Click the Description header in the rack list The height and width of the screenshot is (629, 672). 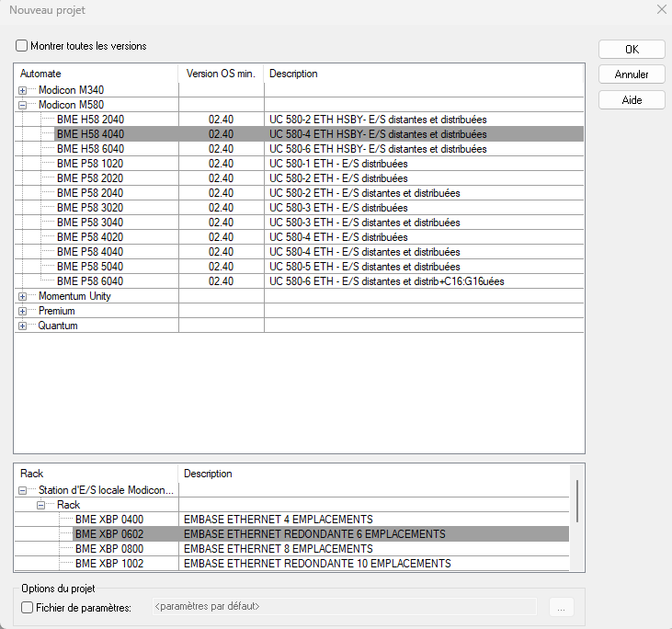374,474
